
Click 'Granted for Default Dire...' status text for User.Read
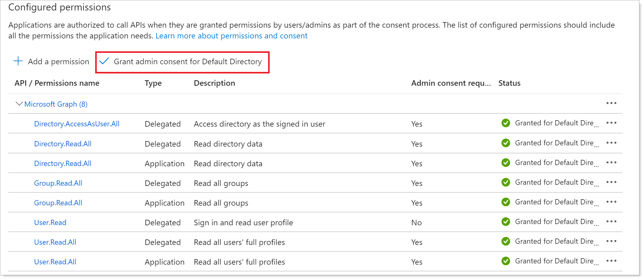pyautogui.click(x=557, y=222)
